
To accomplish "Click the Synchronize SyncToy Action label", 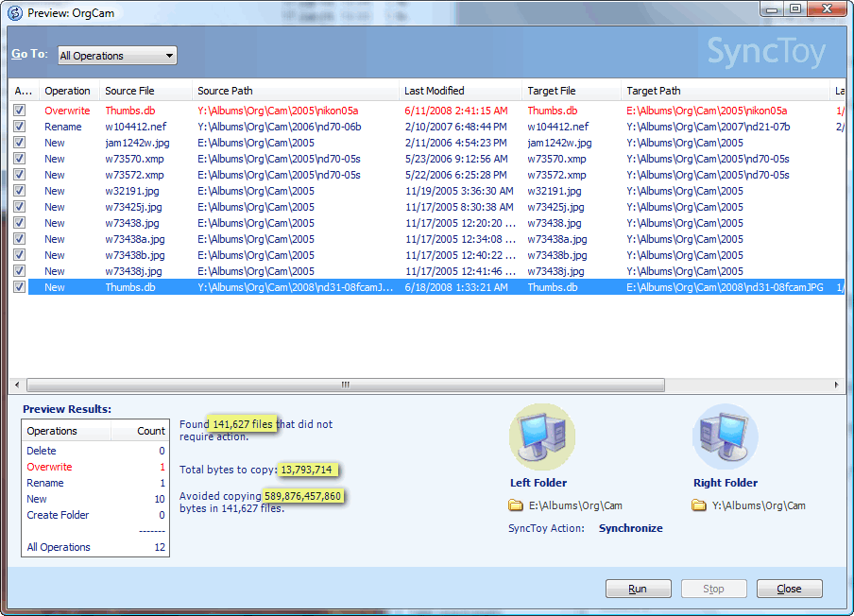I will [x=631, y=528].
